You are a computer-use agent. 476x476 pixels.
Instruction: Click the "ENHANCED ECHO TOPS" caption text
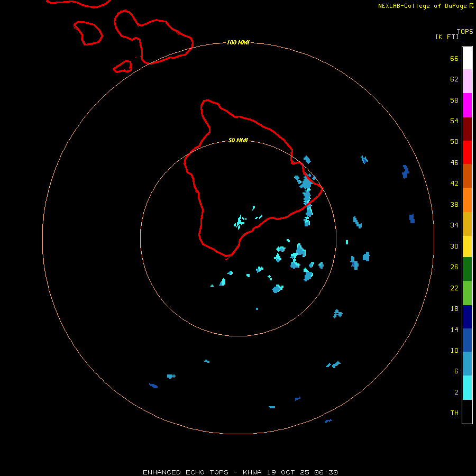pos(186,472)
